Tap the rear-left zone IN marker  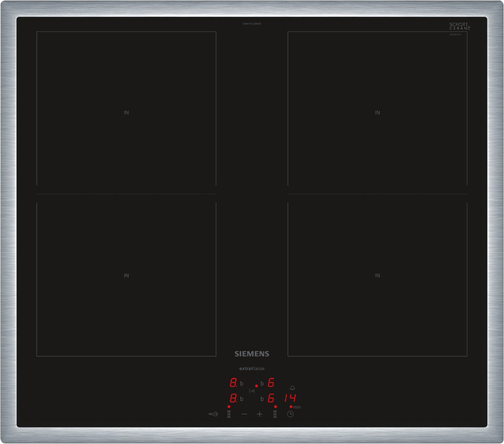pos(126,113)
